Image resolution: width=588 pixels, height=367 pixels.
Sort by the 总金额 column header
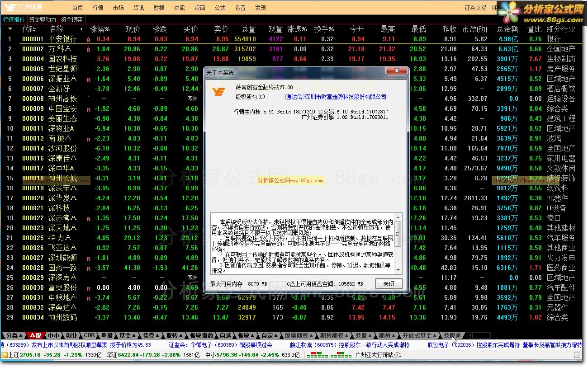click(x=507, y=29)
